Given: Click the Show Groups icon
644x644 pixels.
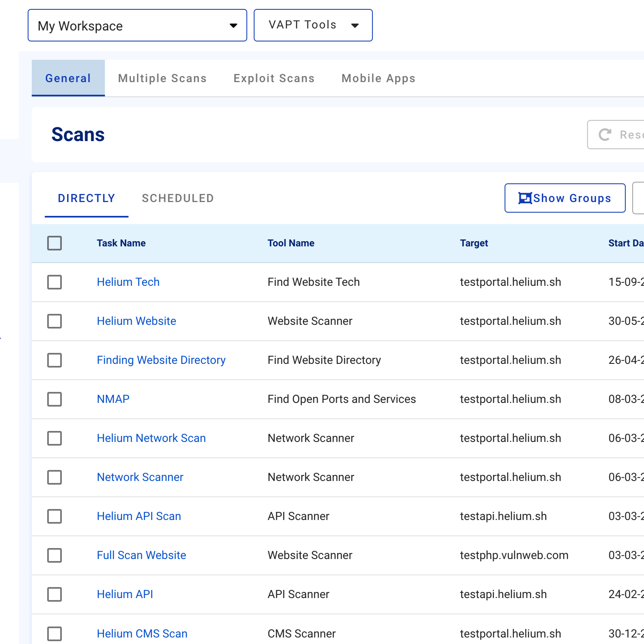Looking at the screenshot, I should coord(525,198).
